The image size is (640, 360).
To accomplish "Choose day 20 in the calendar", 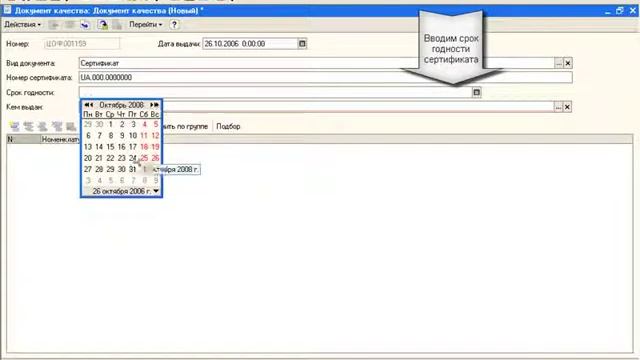I will 88,158.
